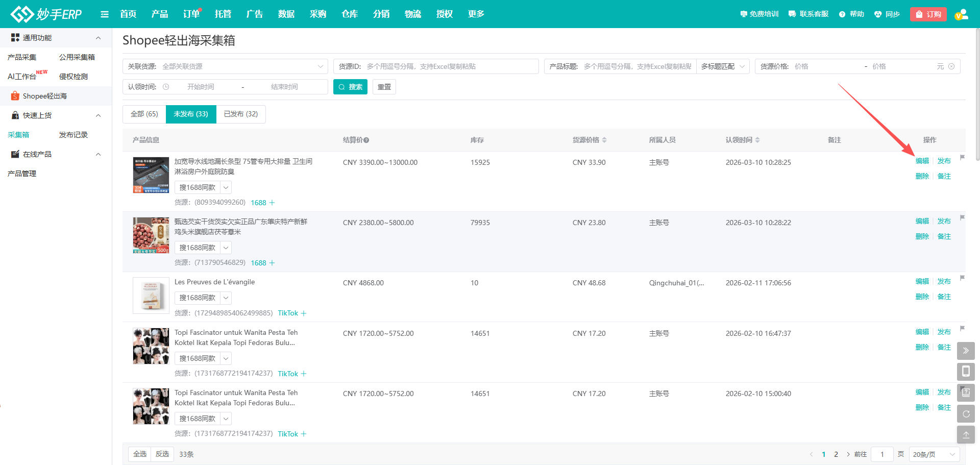Viewport: 980px width, 465px height.
Task: Click the help icon next to 结算价
Action: (366, 140)
